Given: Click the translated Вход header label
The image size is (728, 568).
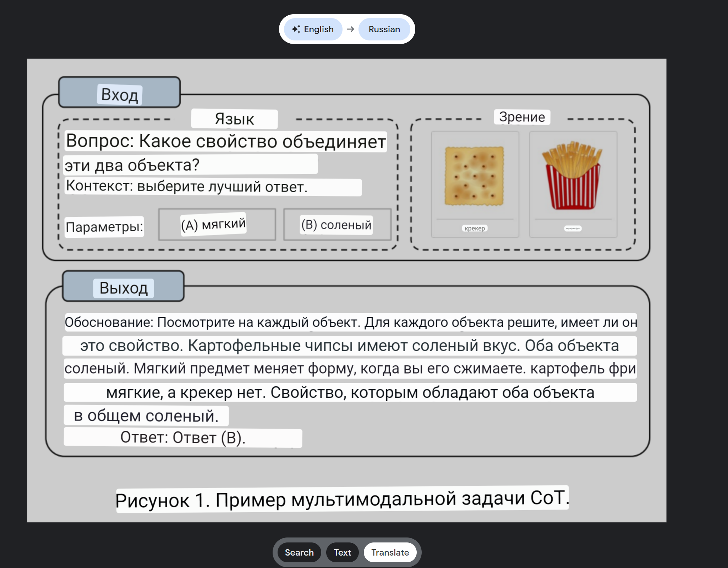Looking at the screenshot, I should [x=120, y=94].
